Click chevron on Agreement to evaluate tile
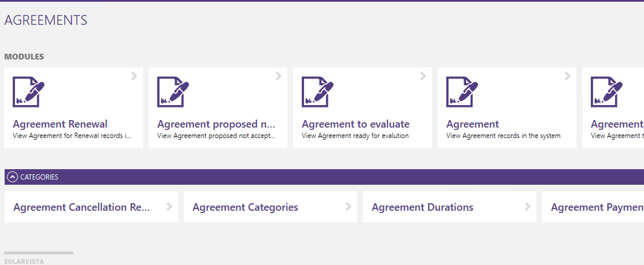This screenshot has width=644, height=265. [x=423, y=76]
